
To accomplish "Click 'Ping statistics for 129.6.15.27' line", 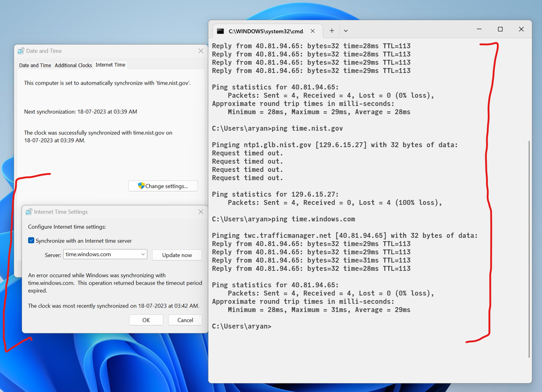I will tap(275, 194).
